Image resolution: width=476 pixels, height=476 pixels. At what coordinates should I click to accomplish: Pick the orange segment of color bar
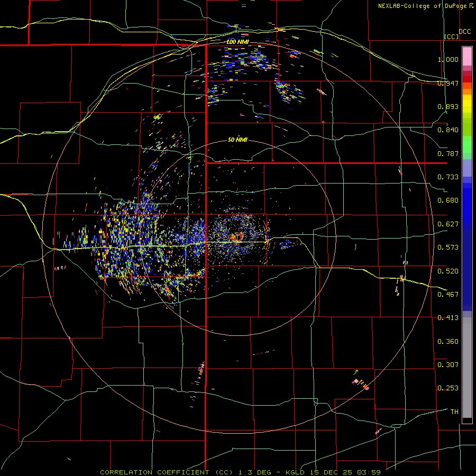[467, 91]
